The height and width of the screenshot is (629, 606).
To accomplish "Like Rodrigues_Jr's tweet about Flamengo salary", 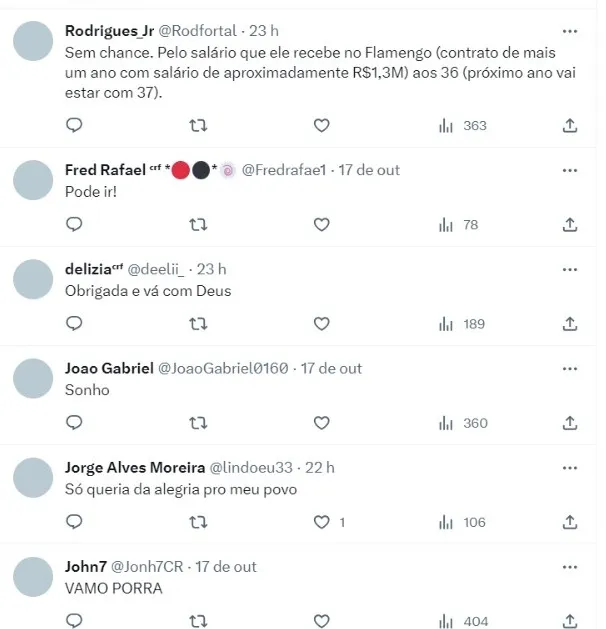I will [x=321, y=126].
